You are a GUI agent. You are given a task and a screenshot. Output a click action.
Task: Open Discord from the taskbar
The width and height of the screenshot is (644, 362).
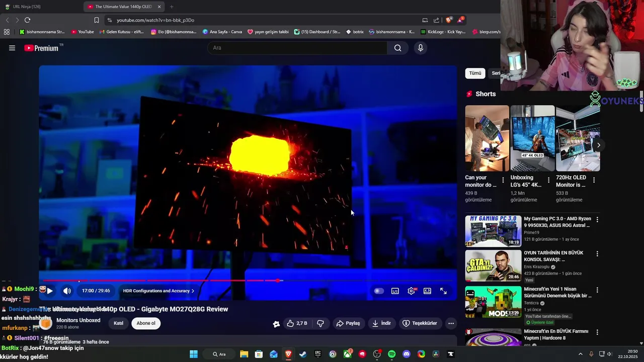pyautogui.click(x=407, y=354)
